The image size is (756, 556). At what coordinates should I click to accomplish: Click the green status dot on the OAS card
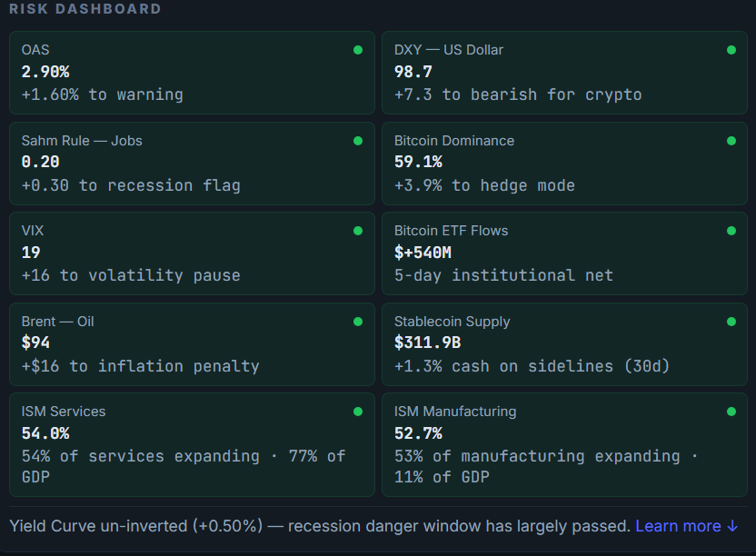(x=358, y=50)
